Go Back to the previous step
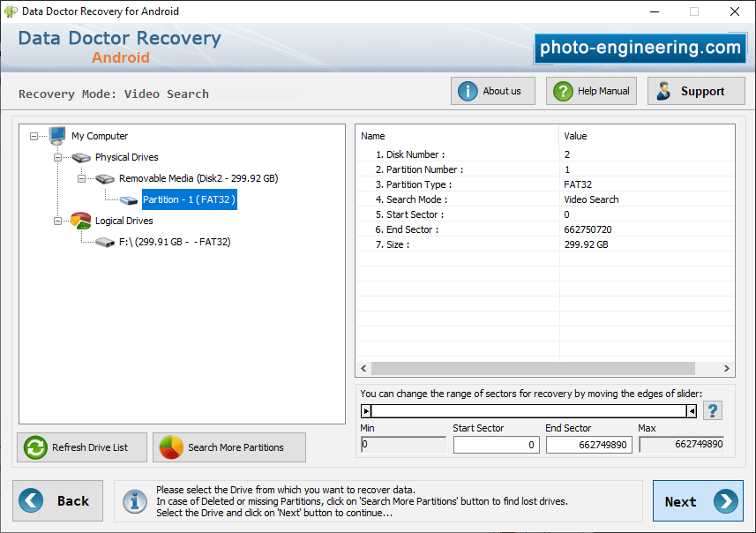 click(58, 500)
